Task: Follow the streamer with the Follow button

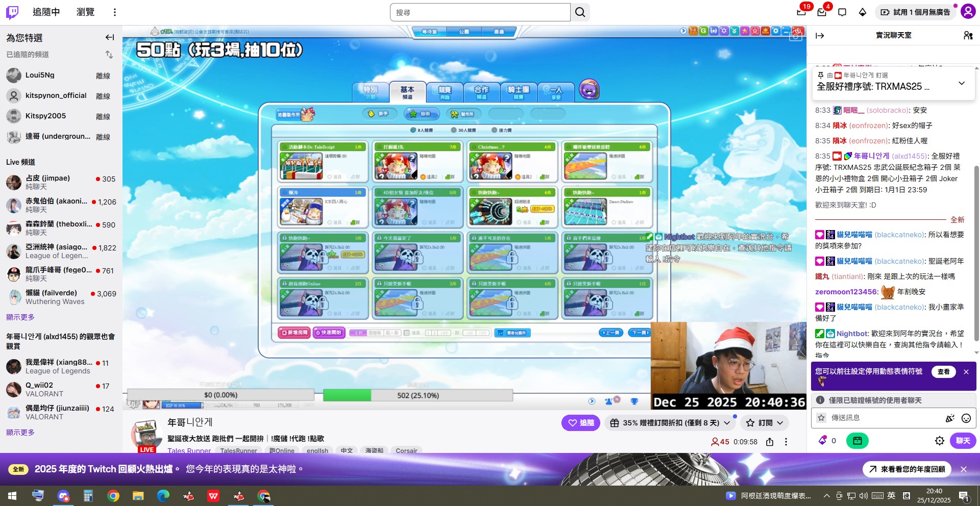Action: [581, 423]
